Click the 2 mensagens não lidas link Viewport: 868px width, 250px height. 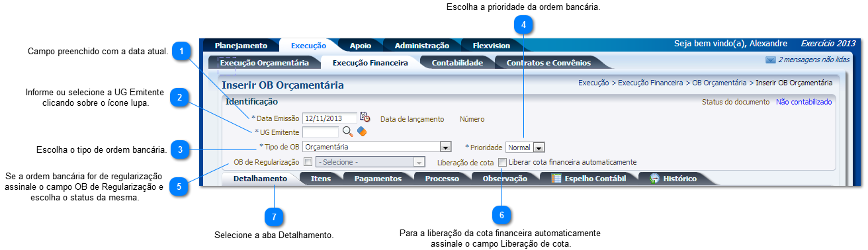(x=814, y=60)
